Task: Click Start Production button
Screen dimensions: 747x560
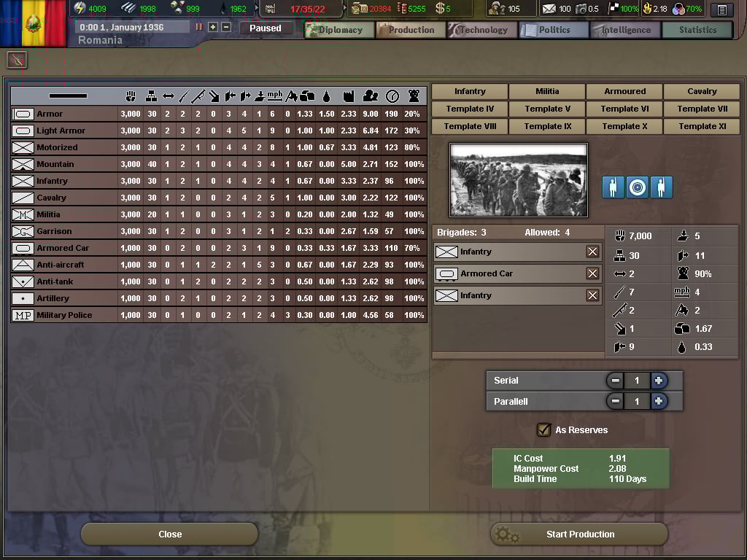Action: (x=579, y=534)
